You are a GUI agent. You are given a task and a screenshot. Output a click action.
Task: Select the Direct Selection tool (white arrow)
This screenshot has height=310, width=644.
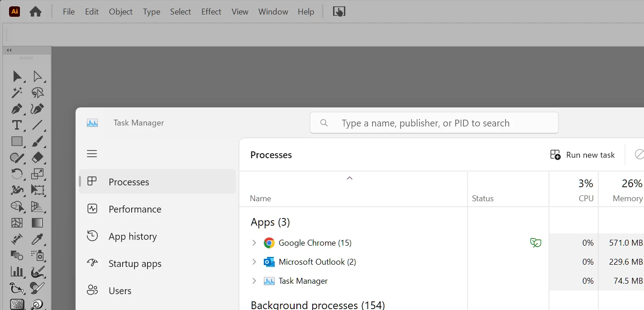(x=37, y=76)
